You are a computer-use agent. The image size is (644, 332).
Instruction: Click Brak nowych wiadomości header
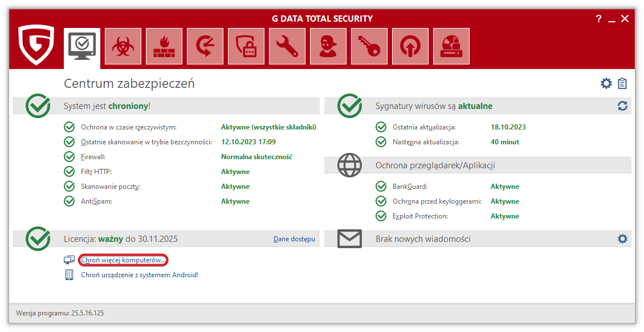423,239
